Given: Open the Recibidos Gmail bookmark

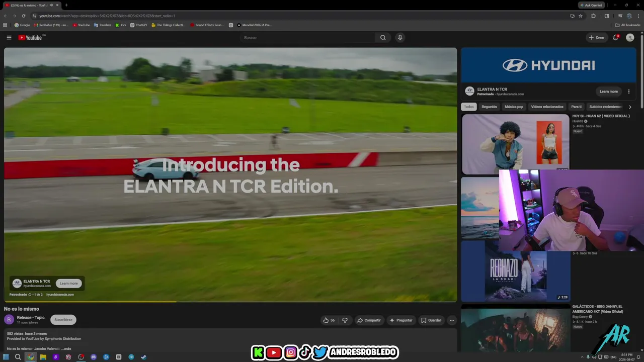Looking at the screenshot, I should pyautogui.click(x=51, y=25).
